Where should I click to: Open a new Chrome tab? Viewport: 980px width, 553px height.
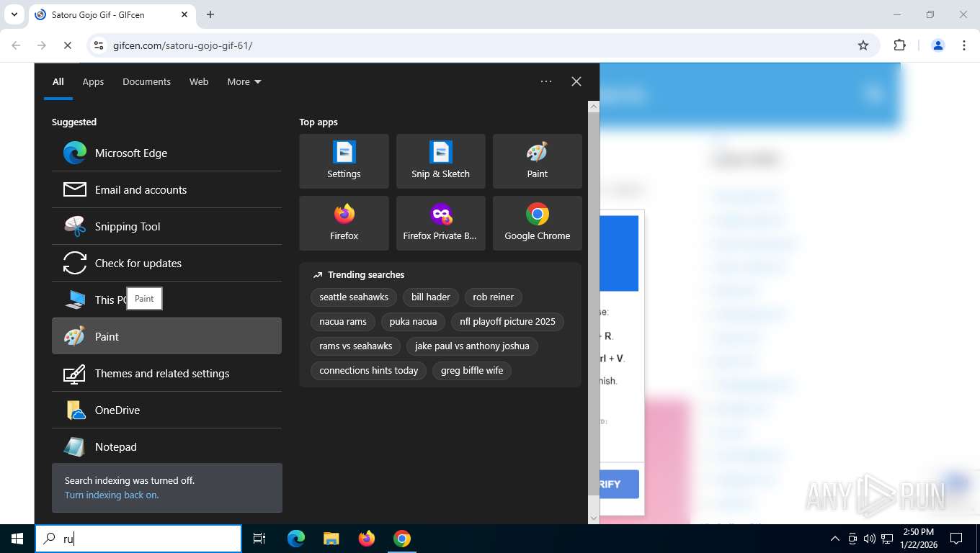[x=210, y=14]
